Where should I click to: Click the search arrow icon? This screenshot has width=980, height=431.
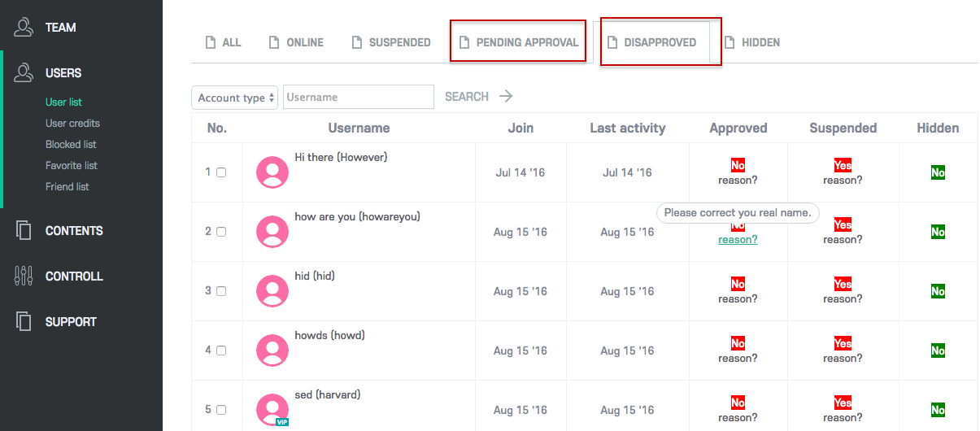click(x=506, y=97)
